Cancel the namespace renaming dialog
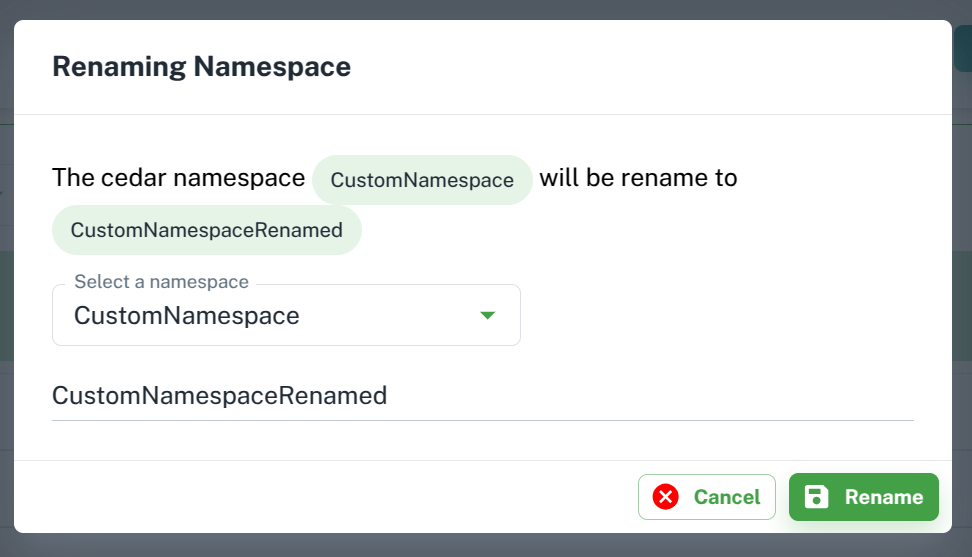The height and width of the screenshot is (557, 972). click(x=707, y=497)
